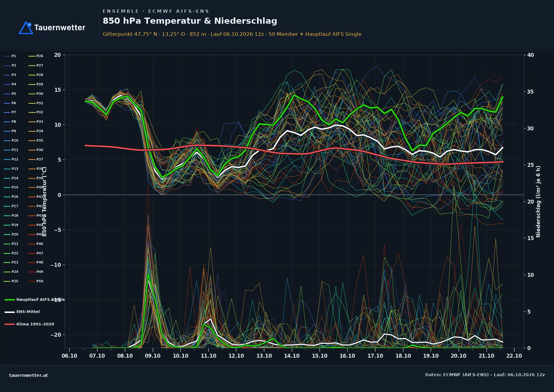Toggle member P5 in the legend
554x392 pixels.
pos(10,94)
